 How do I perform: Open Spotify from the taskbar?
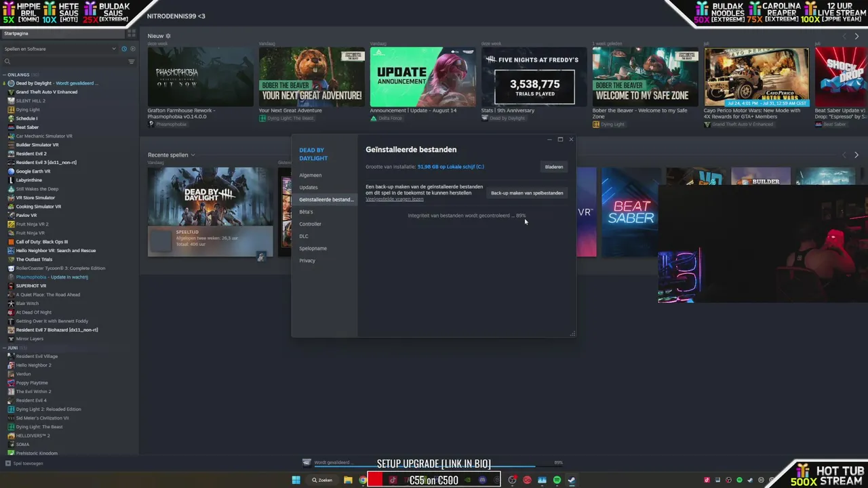point(557,480)
